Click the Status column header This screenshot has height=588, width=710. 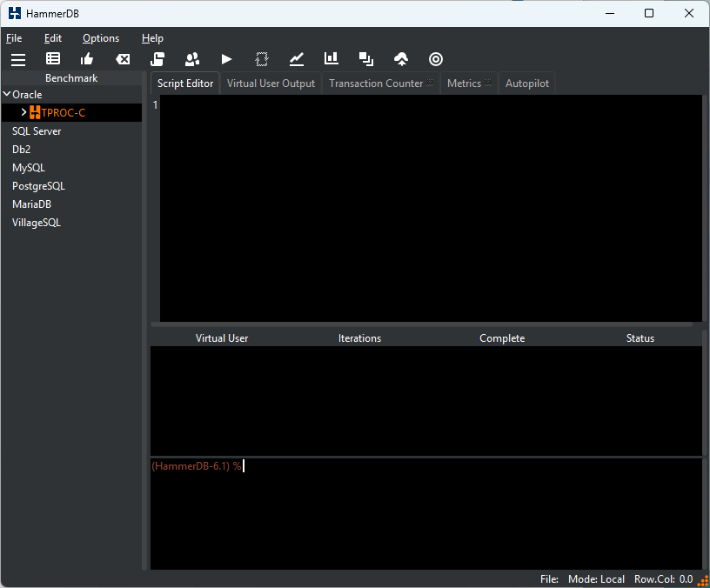pos(640,338)
